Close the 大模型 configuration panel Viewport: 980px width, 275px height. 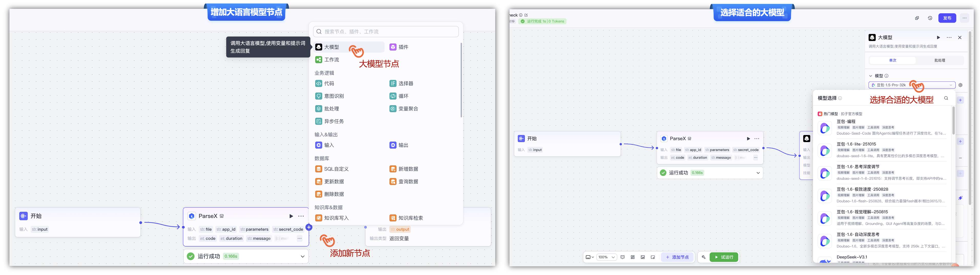coord(960,38)
